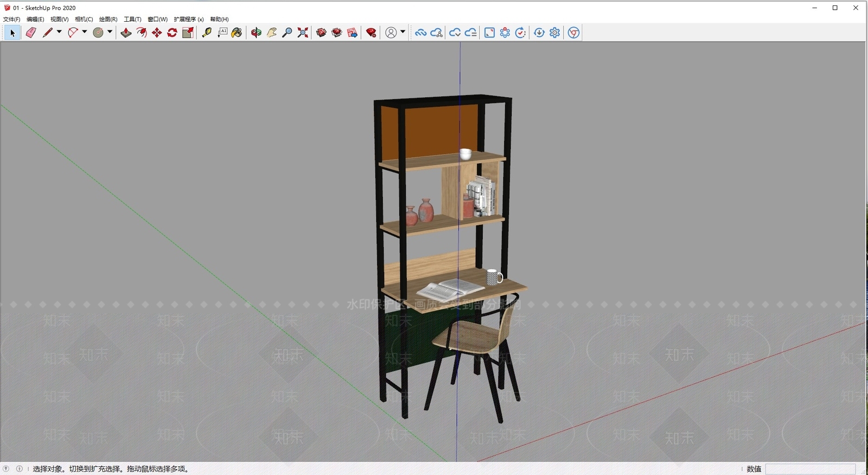
Task: Open the 3D Warehouse
Action: click(x=321, y=33)
